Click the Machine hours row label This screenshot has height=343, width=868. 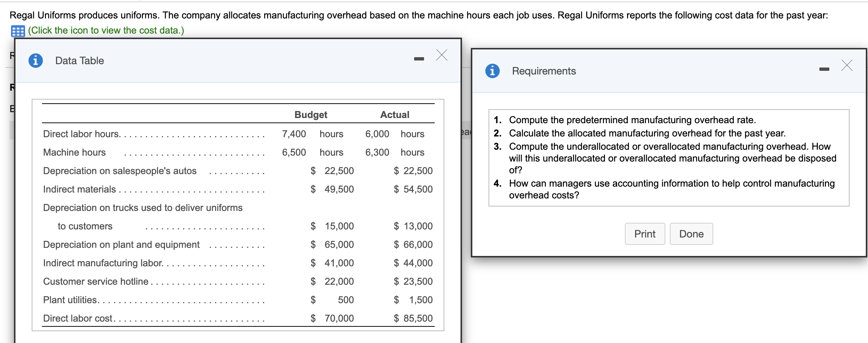74,152
